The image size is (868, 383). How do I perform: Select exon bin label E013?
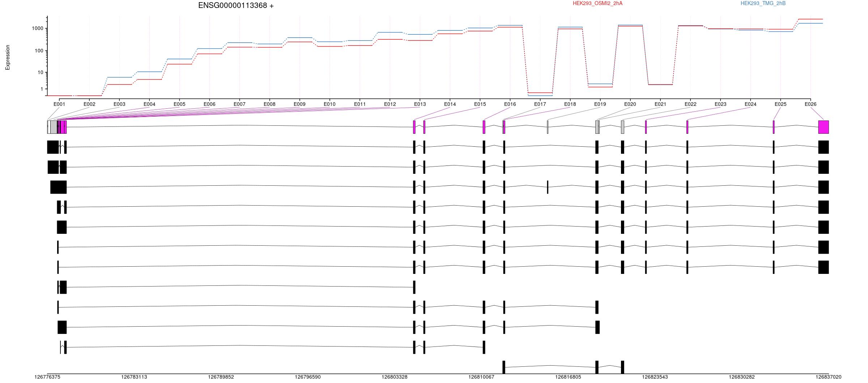click(420, 104)
